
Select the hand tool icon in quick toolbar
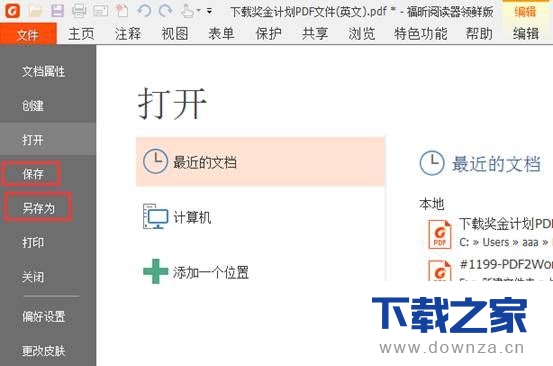(x=187, y=11)
